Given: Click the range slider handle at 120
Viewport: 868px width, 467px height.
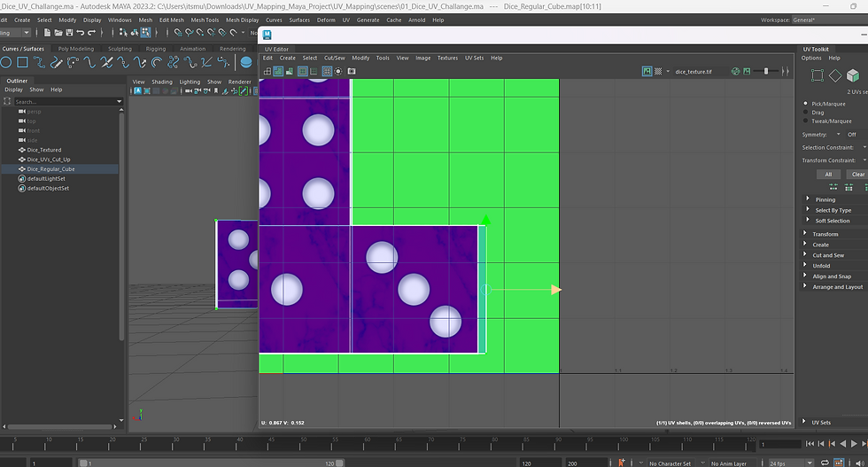Looking at the screenshot, I should pos(340,463).
